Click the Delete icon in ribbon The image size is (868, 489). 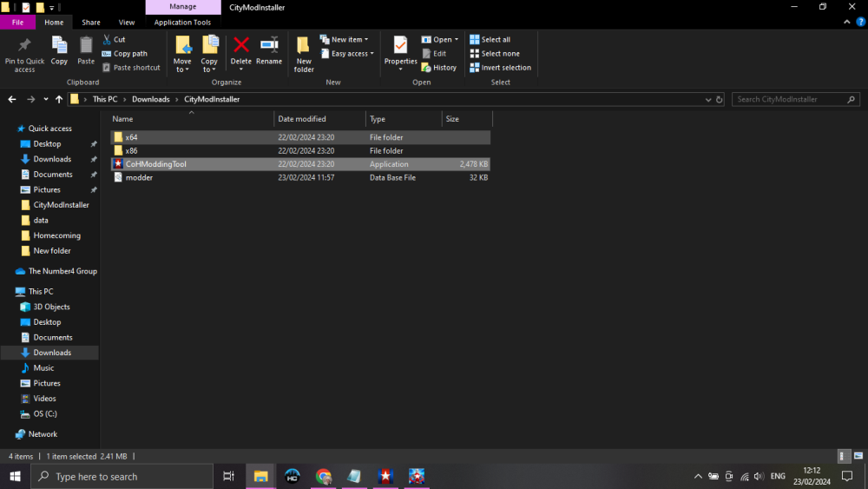[241, 50]
